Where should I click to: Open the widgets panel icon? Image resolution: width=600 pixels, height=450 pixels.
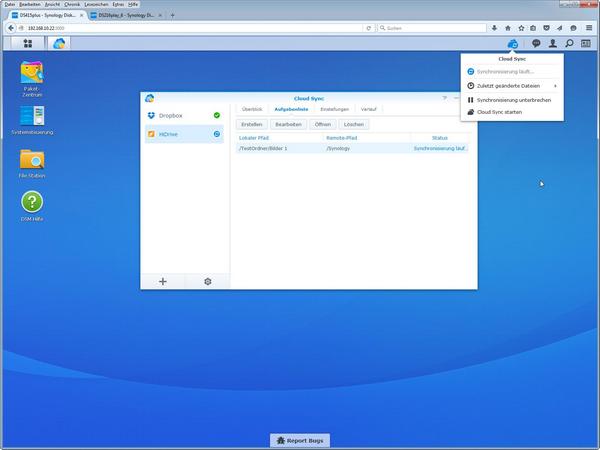pos(586,43)
